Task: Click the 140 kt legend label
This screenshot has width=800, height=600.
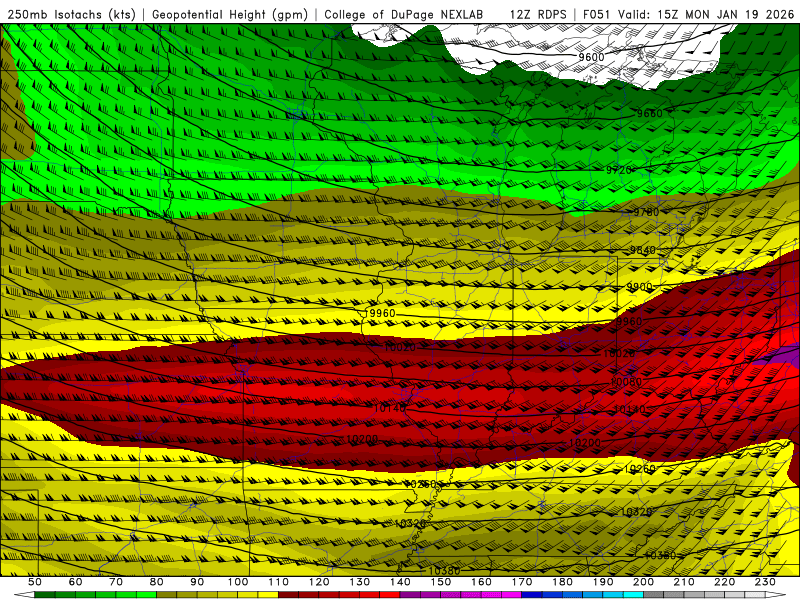Action: 401,582
